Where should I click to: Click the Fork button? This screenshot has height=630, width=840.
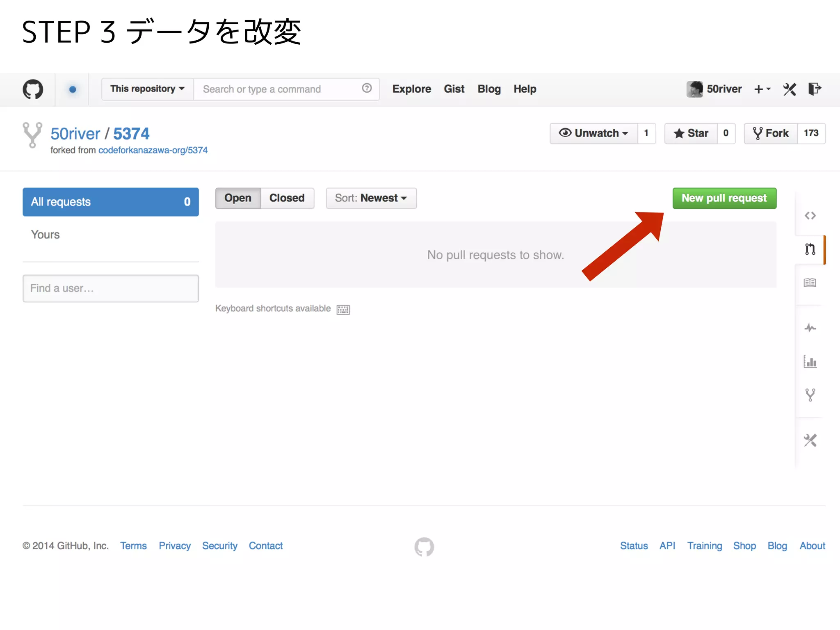(x=771, y=133)
